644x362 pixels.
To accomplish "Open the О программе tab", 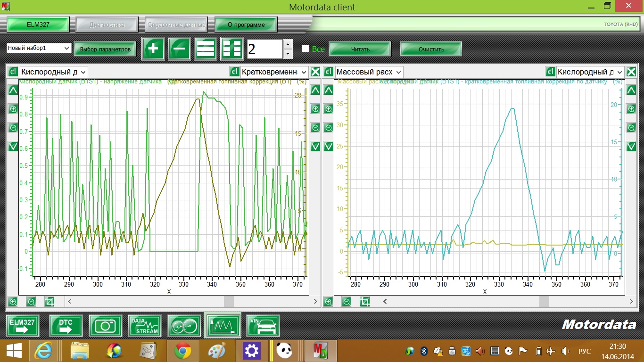I will [x=246, y=25].
